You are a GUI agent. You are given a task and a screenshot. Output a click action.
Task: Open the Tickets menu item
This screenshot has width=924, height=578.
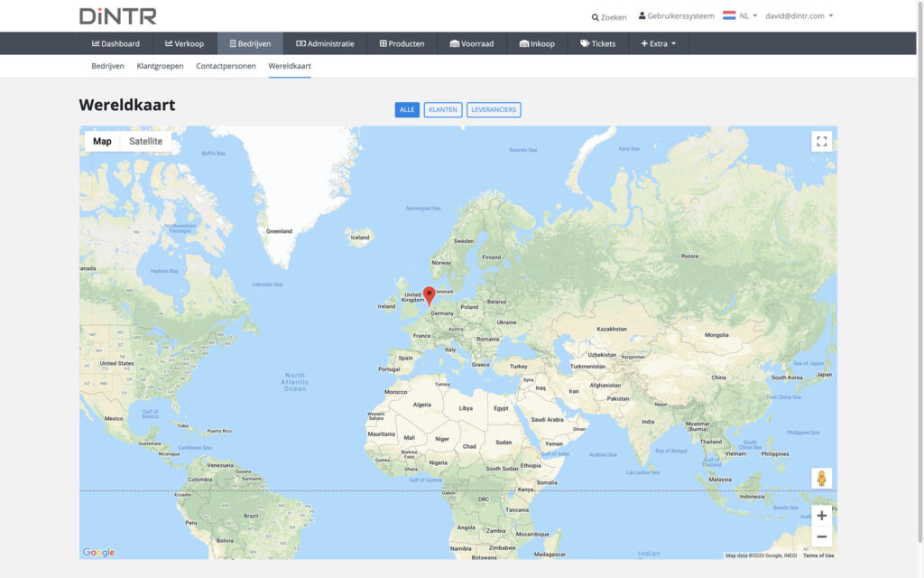pos(597,43)
